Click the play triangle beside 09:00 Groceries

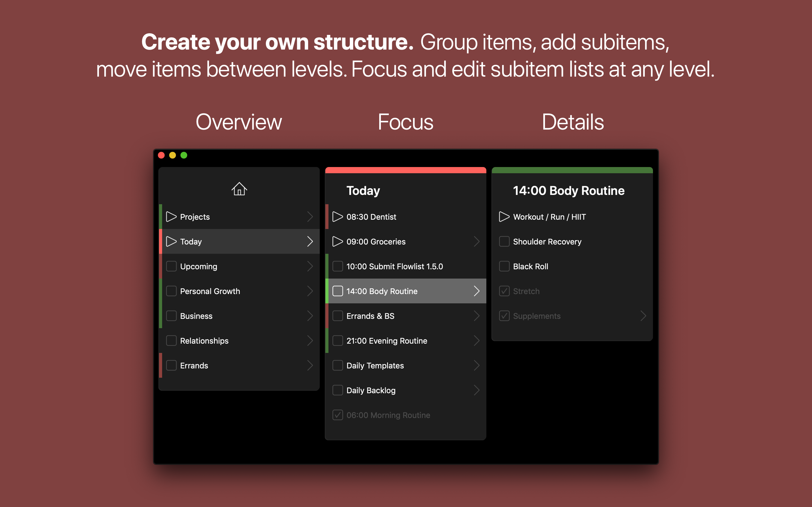pos(337,241)
